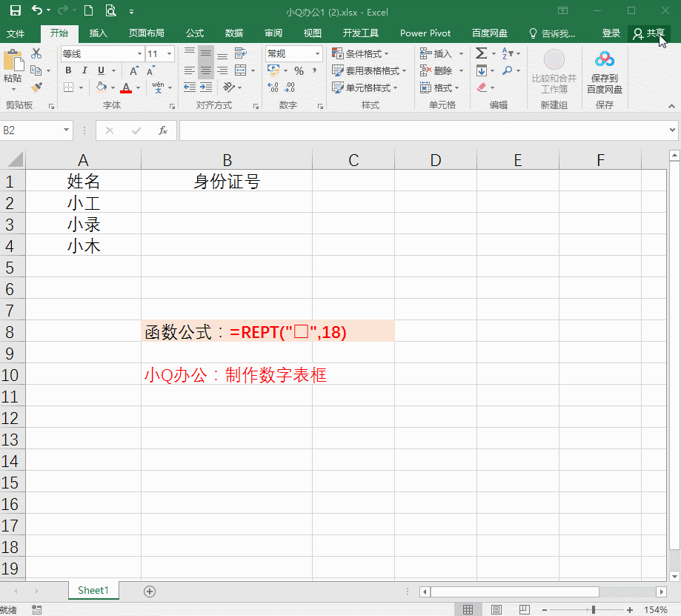The image size is (681, 616).
Task: Decrease the font size
Action: tap(150, 70)
